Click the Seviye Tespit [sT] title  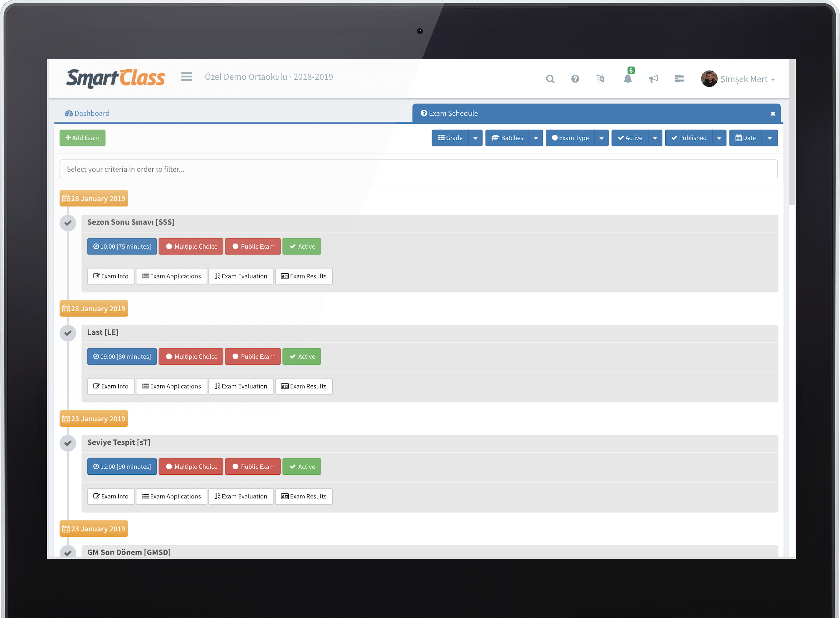tap(119, 442)
